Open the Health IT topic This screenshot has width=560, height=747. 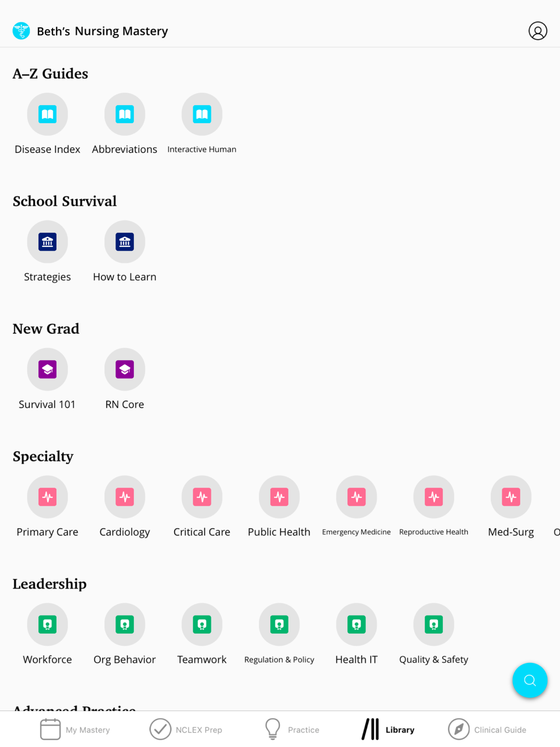pos(357,625)
